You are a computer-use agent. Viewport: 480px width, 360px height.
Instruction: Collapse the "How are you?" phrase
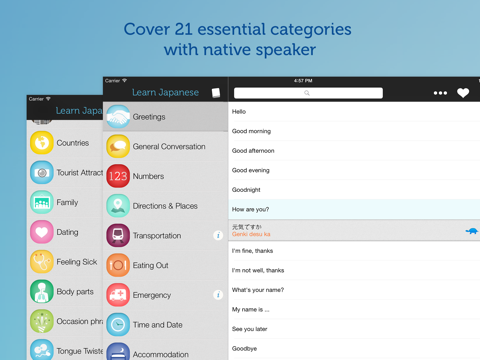(354, 209)
